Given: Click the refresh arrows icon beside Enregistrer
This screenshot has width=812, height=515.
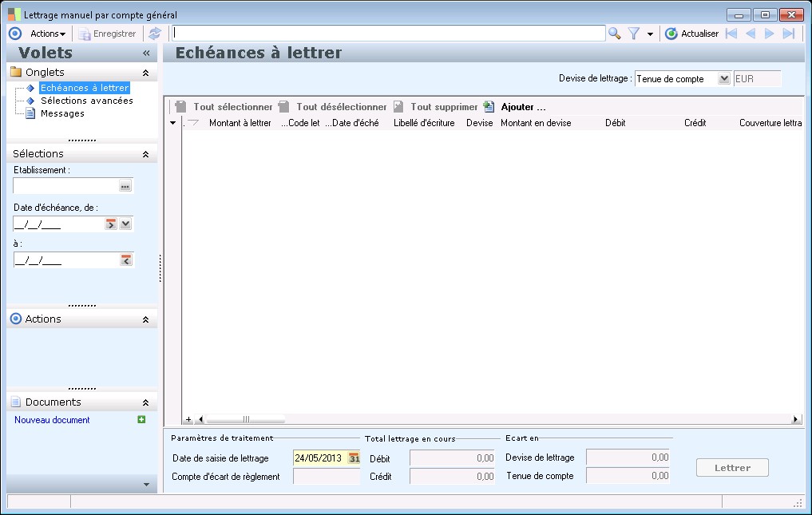Looking at the screenshot, I should (154, 34).
